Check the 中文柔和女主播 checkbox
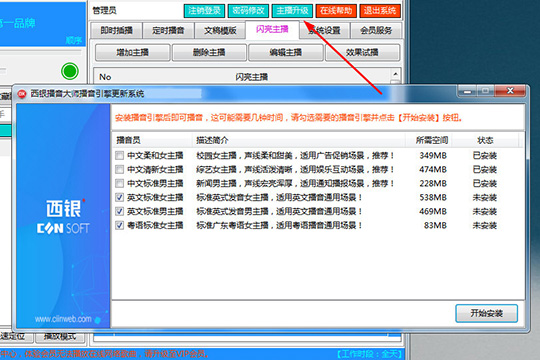 coord(120,155)
